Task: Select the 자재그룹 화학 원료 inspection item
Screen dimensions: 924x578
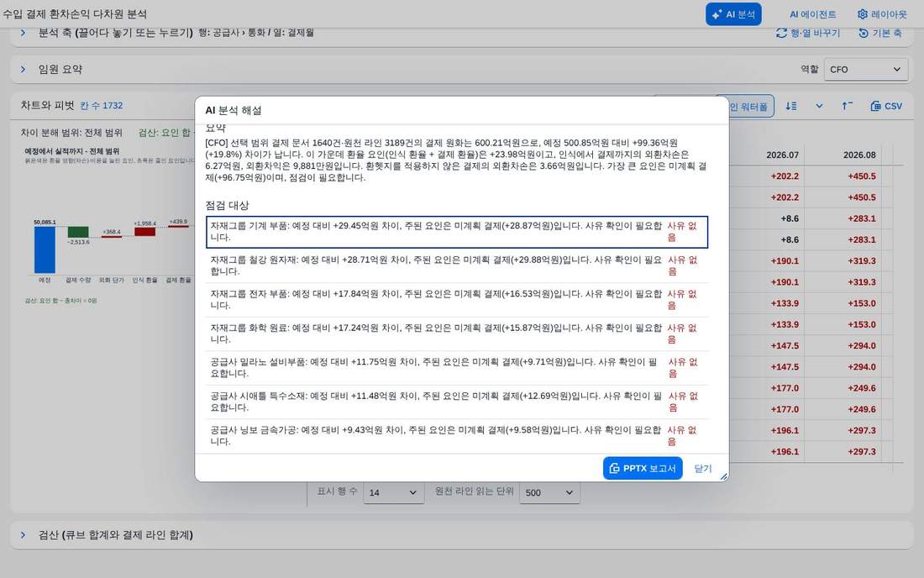Action: [457, 334]
